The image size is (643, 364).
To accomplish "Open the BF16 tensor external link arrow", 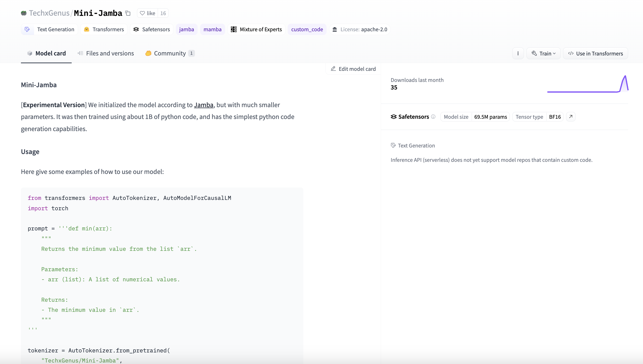I will [571, 117].
